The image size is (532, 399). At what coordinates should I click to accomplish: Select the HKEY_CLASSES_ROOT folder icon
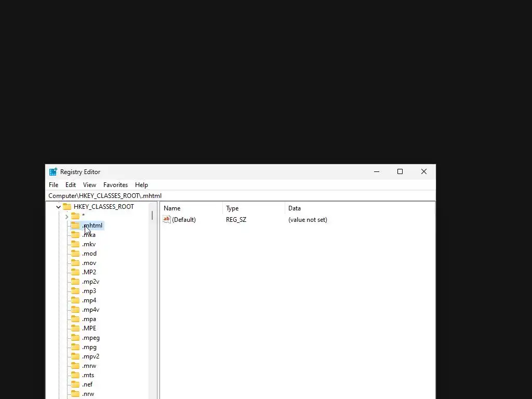[67, 207]
